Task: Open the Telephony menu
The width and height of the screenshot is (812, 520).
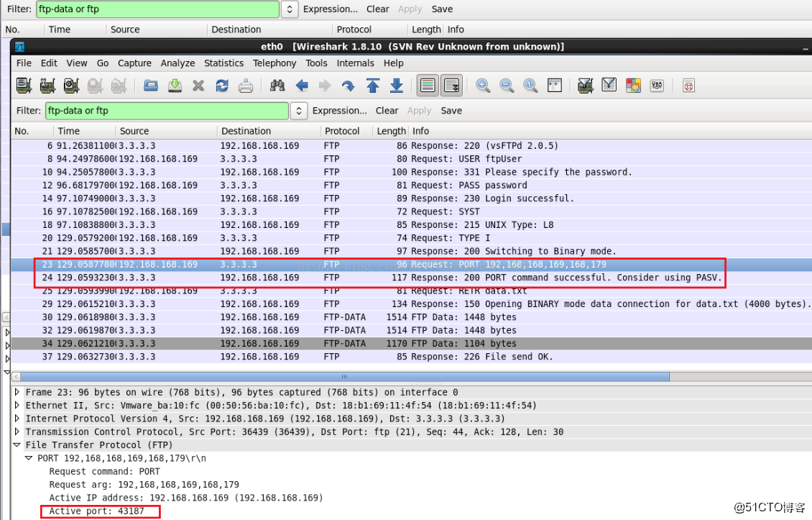Action: point(274,63)
